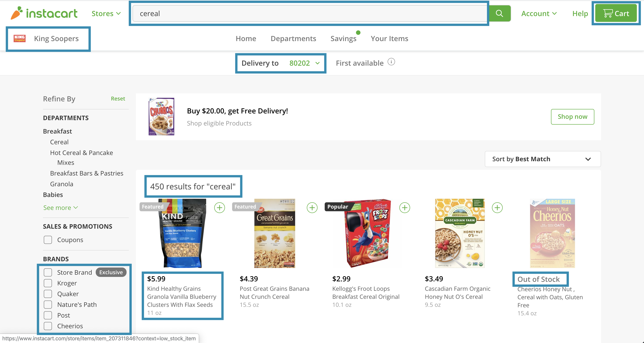Image resolution: width=644 pixels, height=343 pixels.
Task: Click the Churros cereal promo image
Action: click(x=161, y=117)
